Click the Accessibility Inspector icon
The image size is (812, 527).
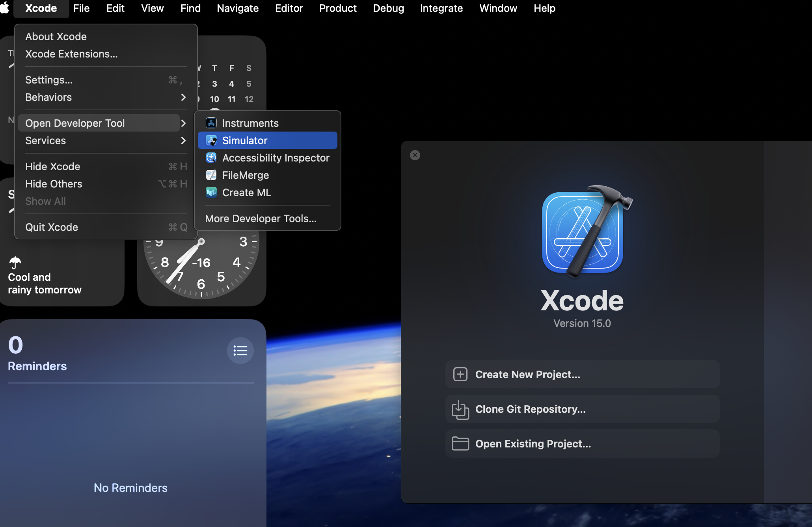coord(211,158)
